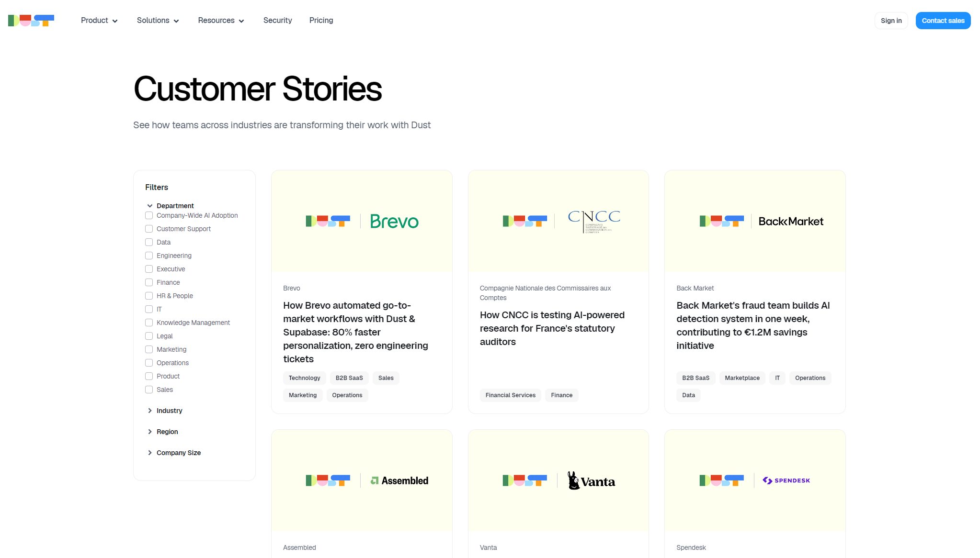This screenshot has width=980, height=558.
Task: Click the Brevo logo on the first card
Action: [x=394, y=222]
